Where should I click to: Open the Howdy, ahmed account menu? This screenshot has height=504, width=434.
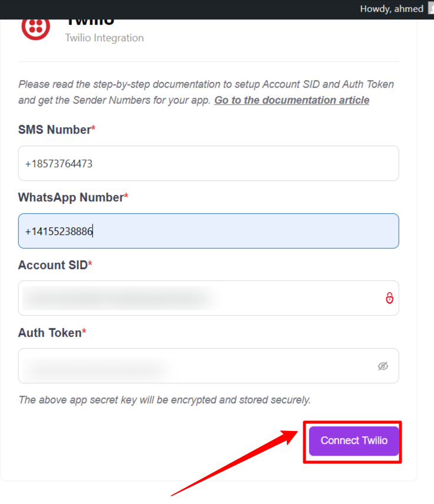[391, 9]
